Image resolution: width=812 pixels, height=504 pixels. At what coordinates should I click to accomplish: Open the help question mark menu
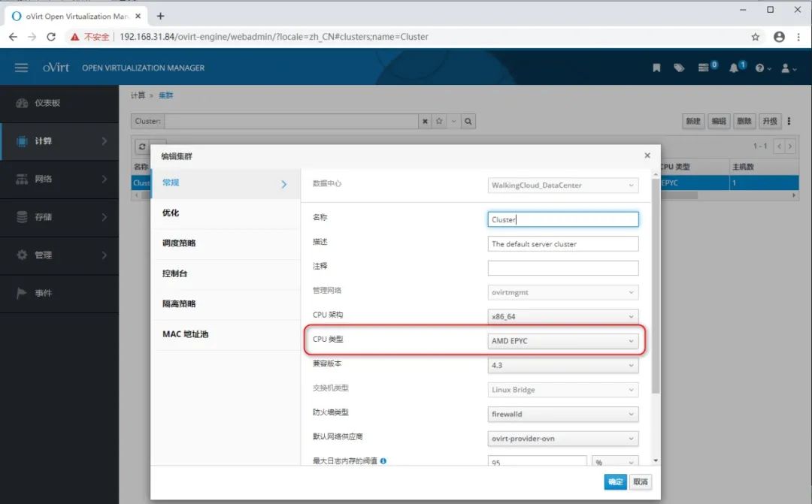click(x=762, y=68)
